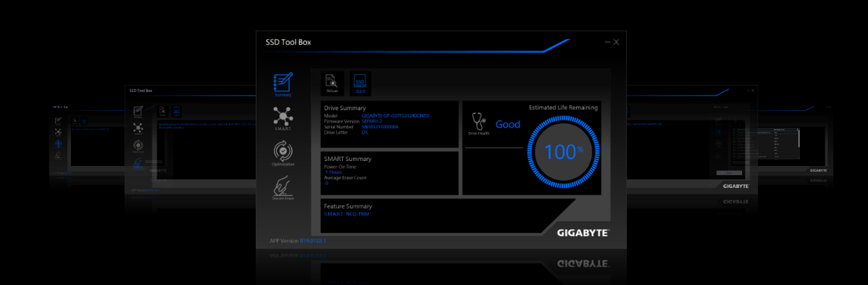Click the 100% estimated life remaining gauge
The image size is (868, 285).
point(564,152)
